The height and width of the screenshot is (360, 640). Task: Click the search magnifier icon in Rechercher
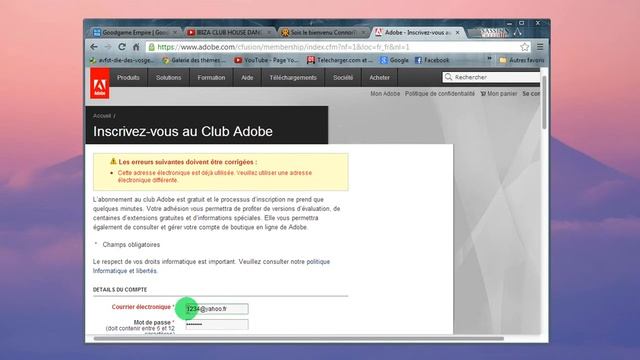point(448,77)
